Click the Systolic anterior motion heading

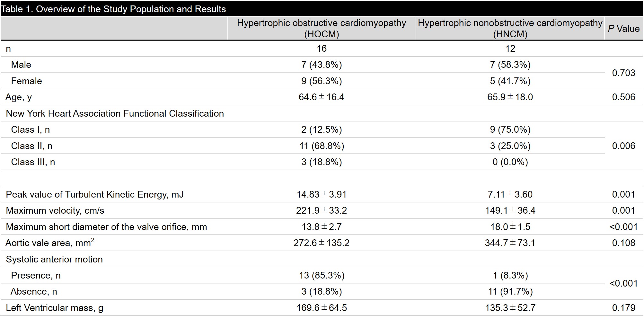54,259
